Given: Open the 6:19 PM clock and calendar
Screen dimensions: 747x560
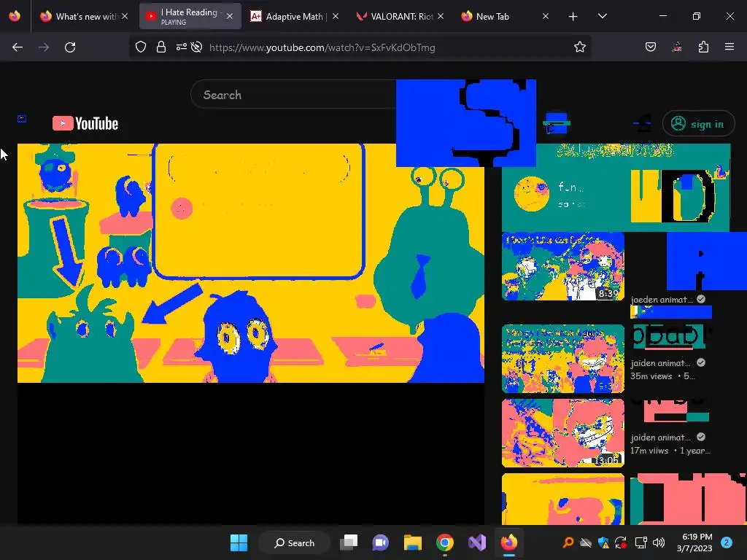Looking at the screenshot, I should click(x=694, y=542).
